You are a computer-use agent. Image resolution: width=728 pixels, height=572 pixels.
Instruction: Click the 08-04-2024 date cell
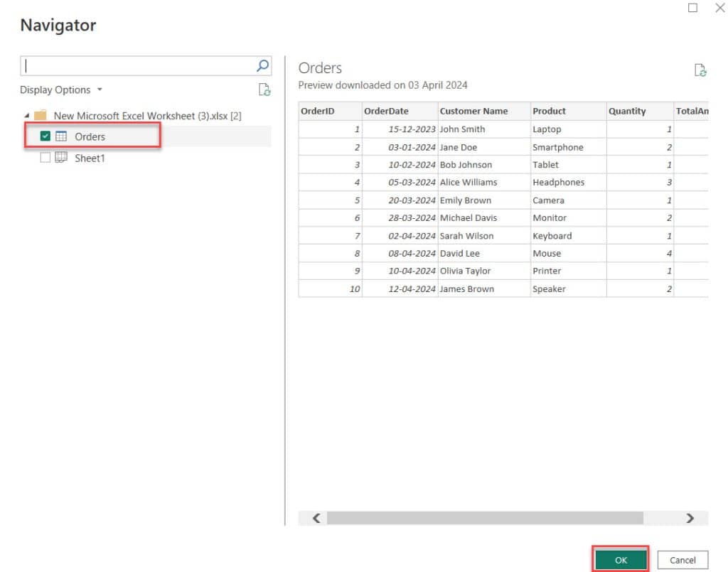(400, 253)
